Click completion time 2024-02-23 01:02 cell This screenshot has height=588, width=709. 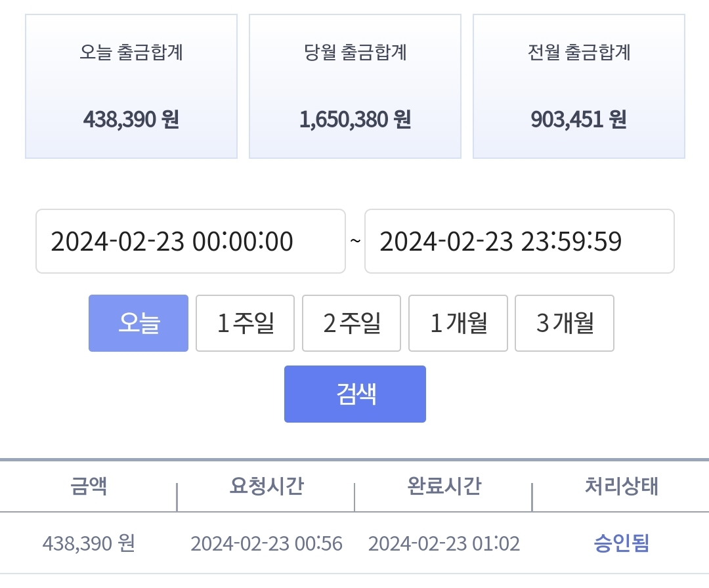(444, 543)
